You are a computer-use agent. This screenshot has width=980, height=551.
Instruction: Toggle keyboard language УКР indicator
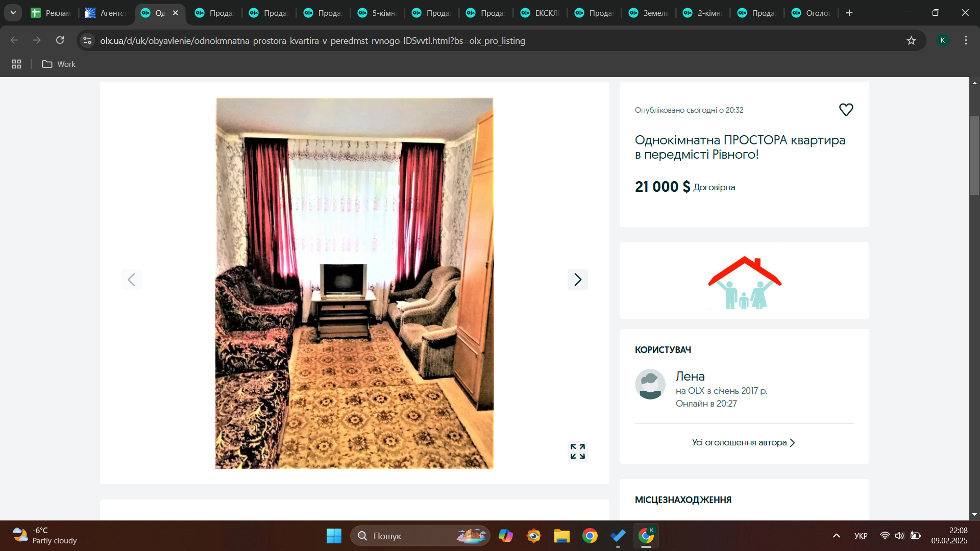861,536
